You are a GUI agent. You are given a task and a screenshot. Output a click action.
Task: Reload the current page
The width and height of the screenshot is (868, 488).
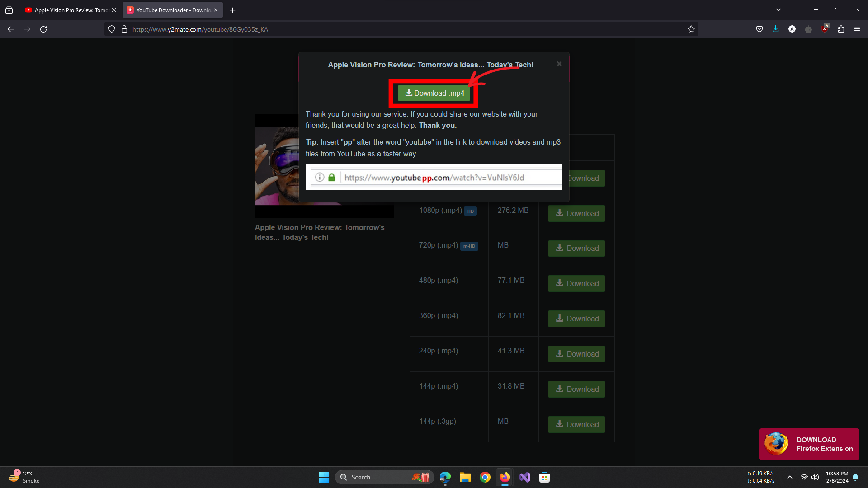[x=43, y=29]
